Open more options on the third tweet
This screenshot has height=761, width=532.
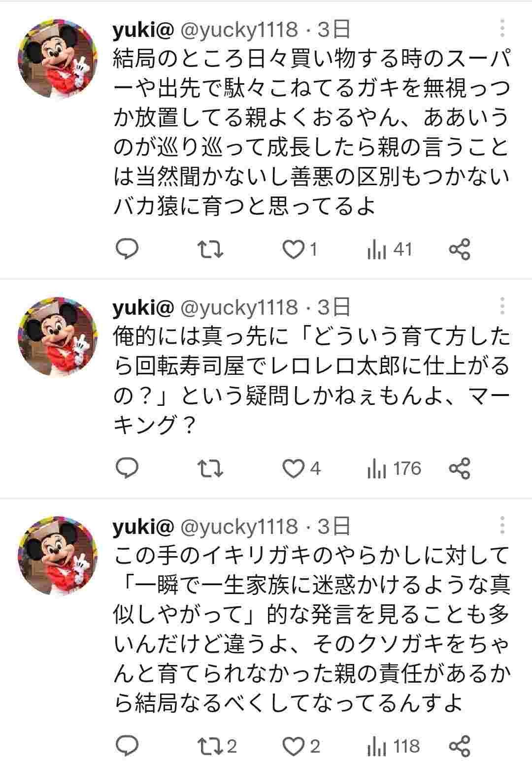click(502, 525)
